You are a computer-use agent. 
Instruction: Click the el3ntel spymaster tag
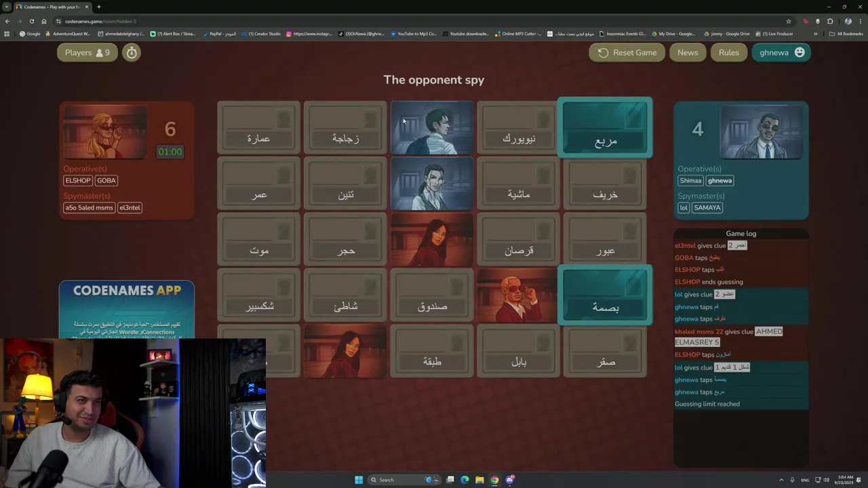click(x=130, y=207)
